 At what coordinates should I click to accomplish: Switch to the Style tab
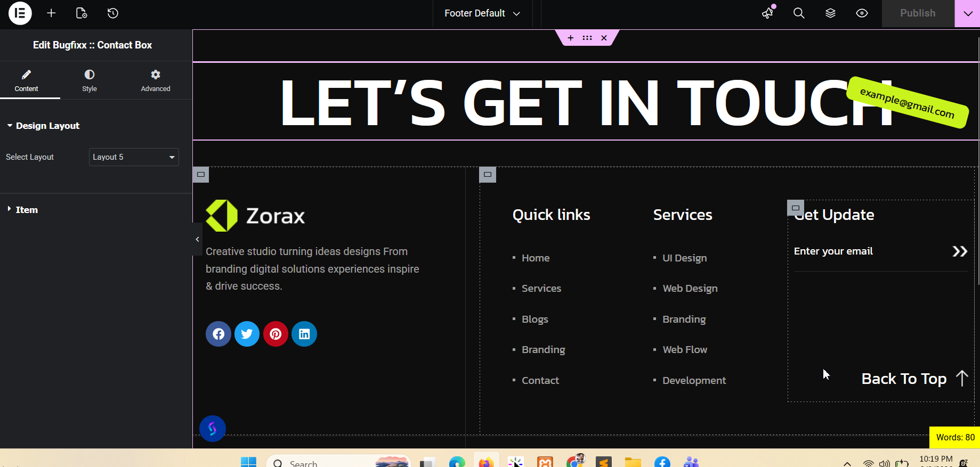pos(90,80)
